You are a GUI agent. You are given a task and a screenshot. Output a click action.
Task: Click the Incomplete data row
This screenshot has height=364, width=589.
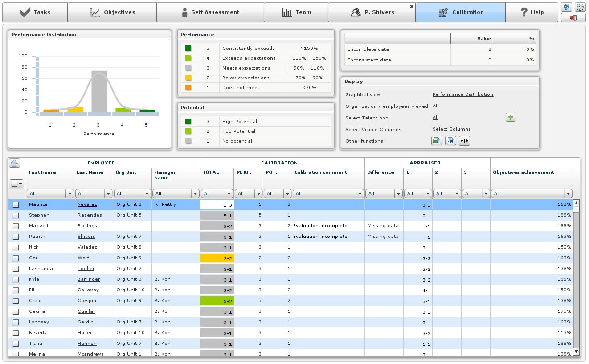point(440,49)
